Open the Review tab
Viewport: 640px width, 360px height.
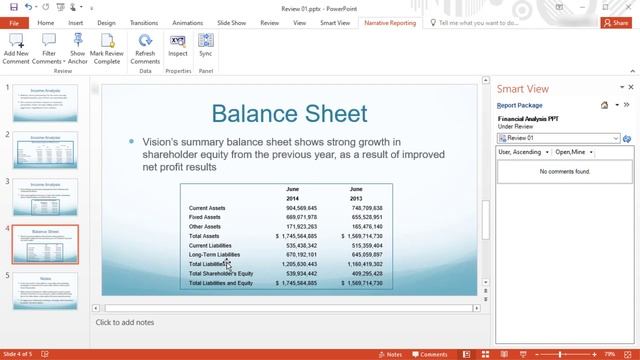click(x=269, y=23)
